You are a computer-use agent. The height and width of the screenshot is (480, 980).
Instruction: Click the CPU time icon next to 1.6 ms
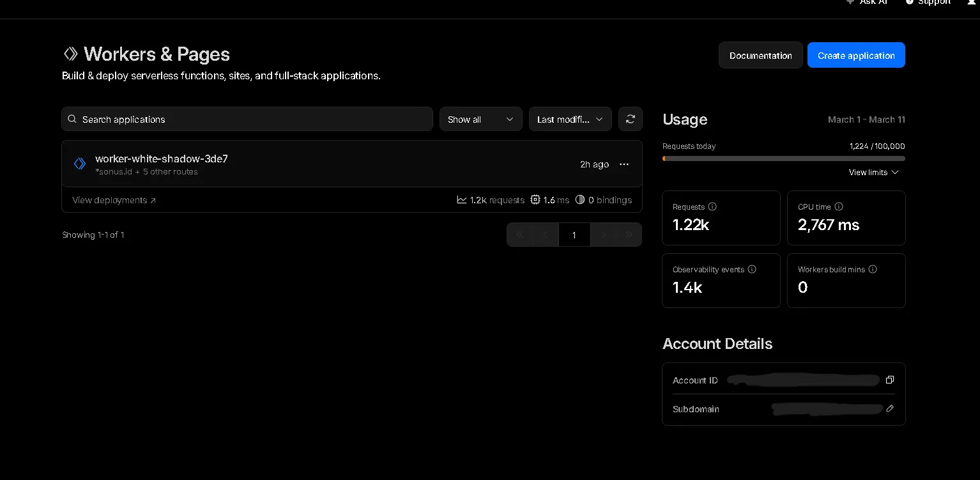point(535,199)
